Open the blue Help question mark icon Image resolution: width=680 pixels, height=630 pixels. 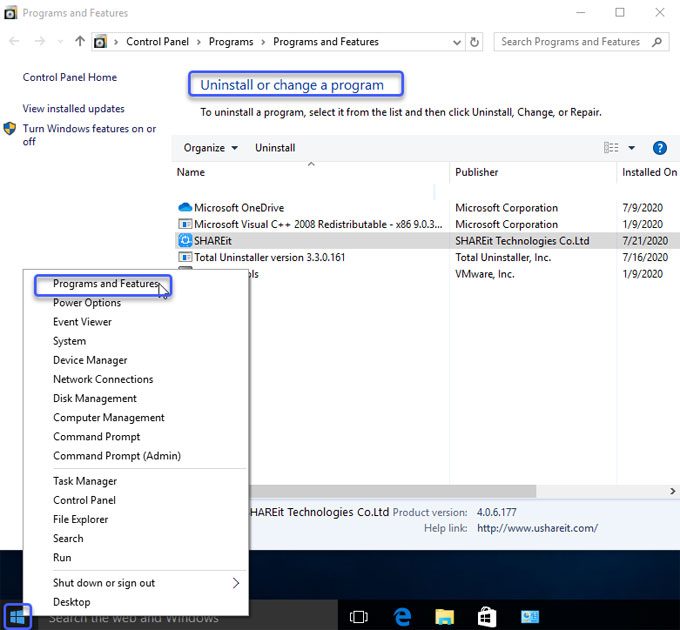[659, 148]
